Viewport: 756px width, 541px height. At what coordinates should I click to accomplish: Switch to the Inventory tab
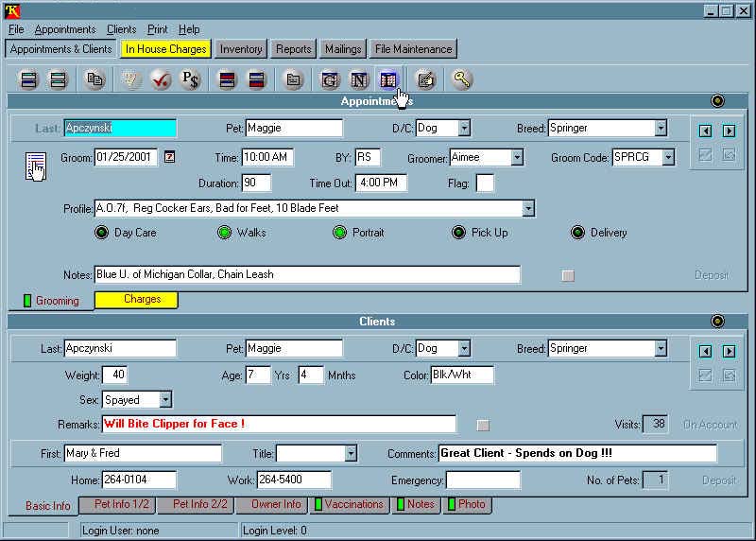pyautogui.click(x=241, y=49)
